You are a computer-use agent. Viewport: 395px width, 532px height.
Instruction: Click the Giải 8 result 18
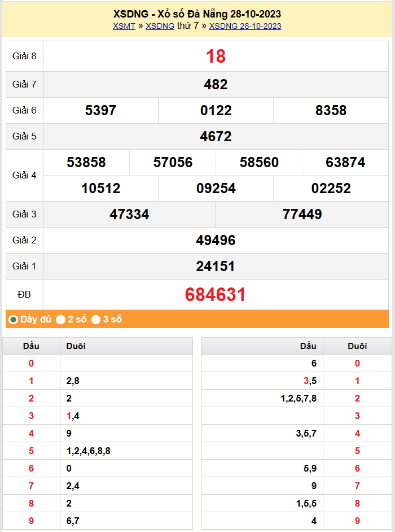(x=216, y=56)
